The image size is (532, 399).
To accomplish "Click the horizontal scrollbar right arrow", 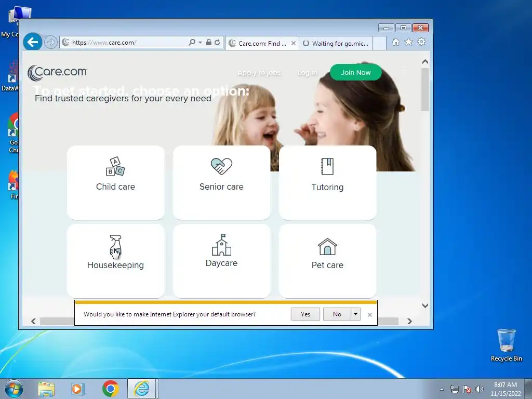I will pos(409,321).
